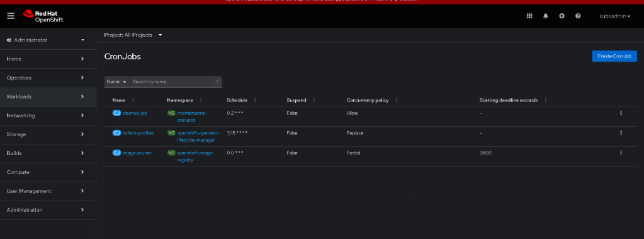Viewport: 644px width, 239px height.
Task: Sort table by Concurrency policy column
Action: (373, 100)
